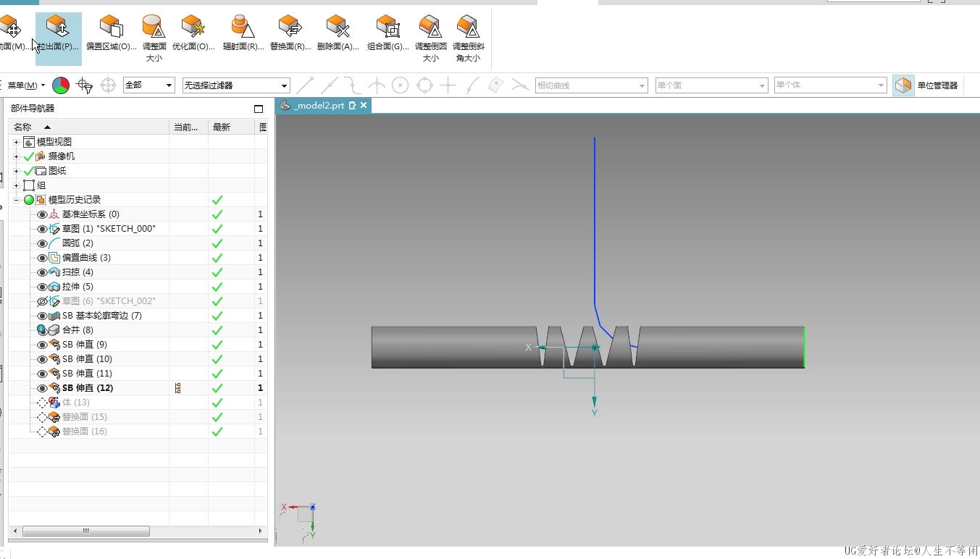Click the crosshair-with-funnel selection filter icon

pyautogui.click(x=85, y=85)
